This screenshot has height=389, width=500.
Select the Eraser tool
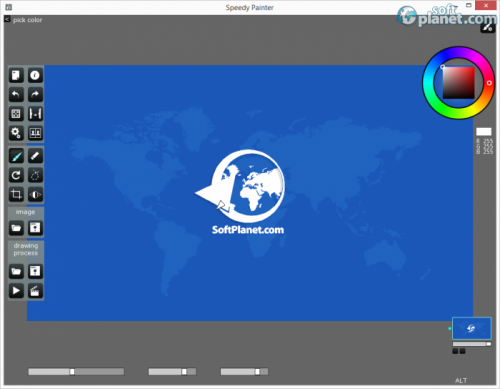point(35,156)
